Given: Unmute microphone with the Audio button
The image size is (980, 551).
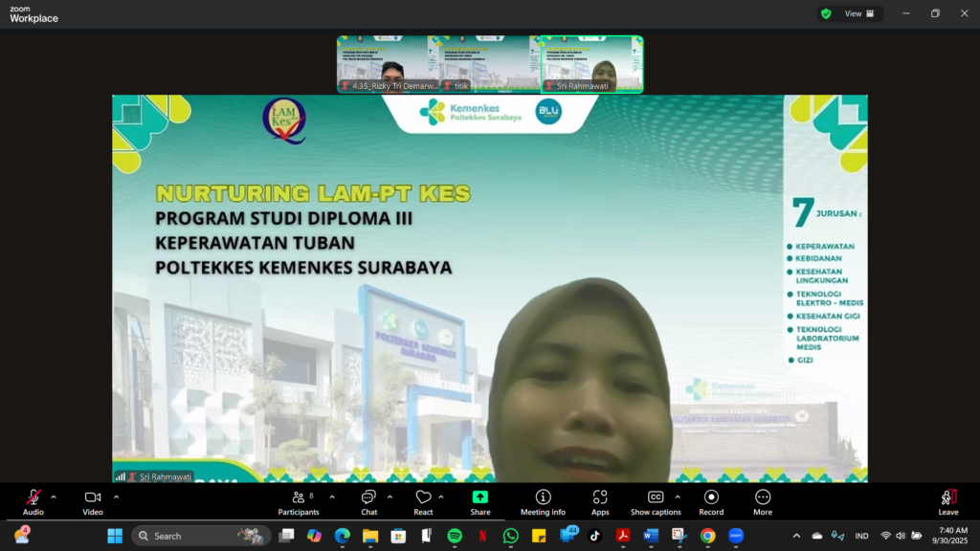Looking at the screenshot, I should [x=33, y=502].
